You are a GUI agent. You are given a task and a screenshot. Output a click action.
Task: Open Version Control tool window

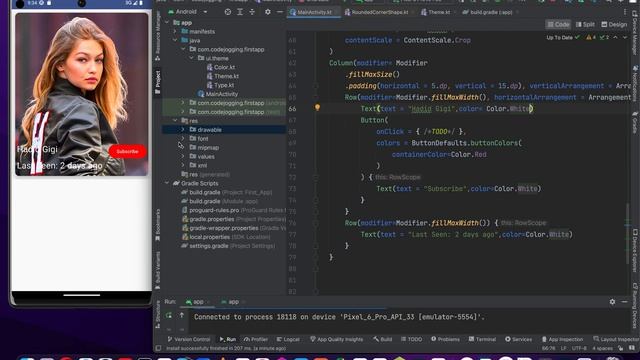[x=189, y=339]
